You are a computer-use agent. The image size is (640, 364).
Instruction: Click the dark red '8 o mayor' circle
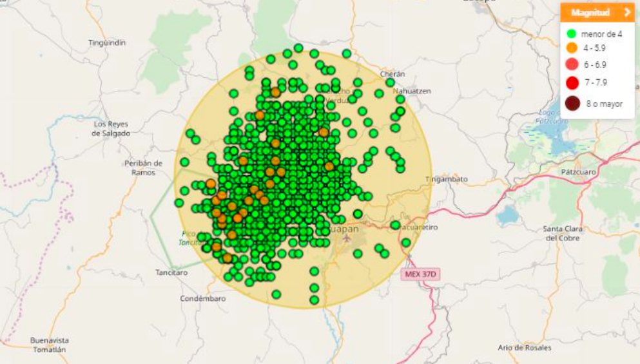pos(572,103)
